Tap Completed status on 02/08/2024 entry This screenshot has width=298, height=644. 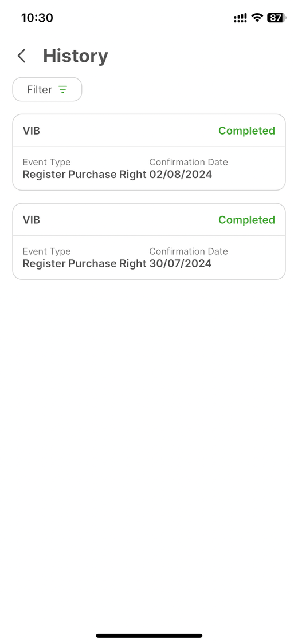point(246,131)
